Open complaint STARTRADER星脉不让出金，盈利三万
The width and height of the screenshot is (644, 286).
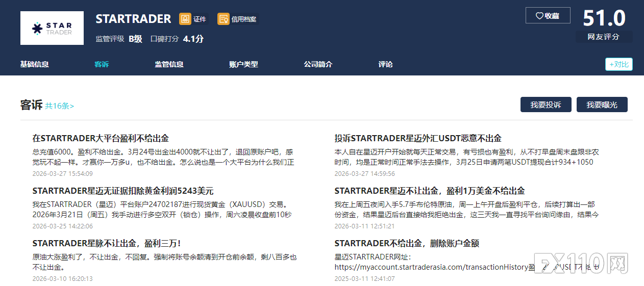point(106,244)
